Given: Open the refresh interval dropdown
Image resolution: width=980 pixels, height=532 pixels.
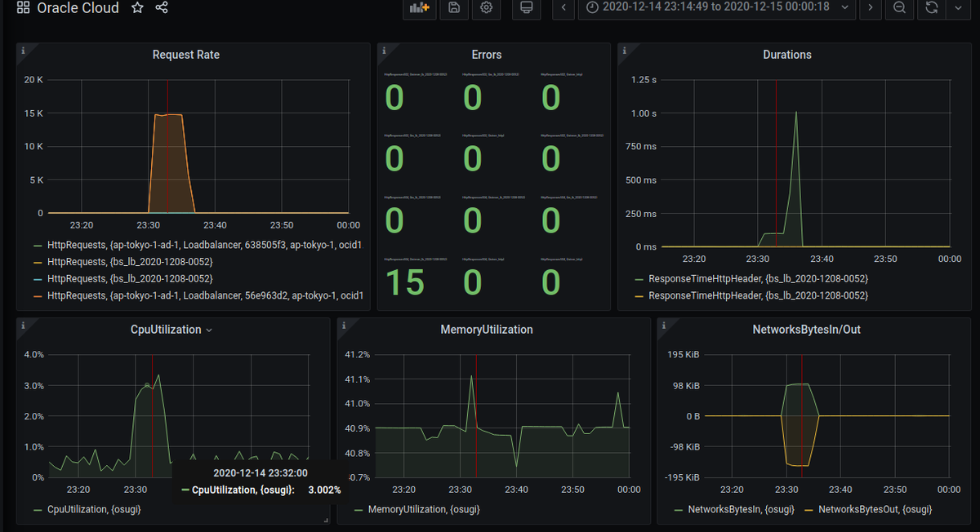Looking at the screenshot, I should 958,7.
